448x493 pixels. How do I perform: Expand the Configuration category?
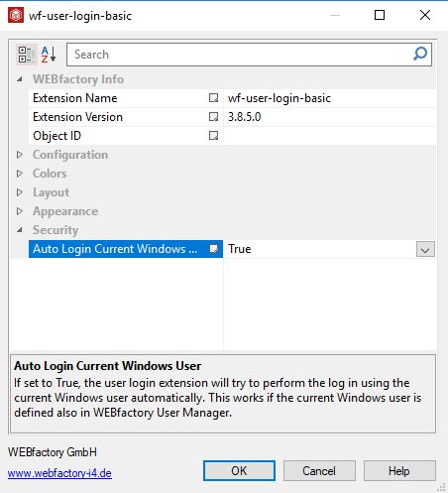[20, 155]
